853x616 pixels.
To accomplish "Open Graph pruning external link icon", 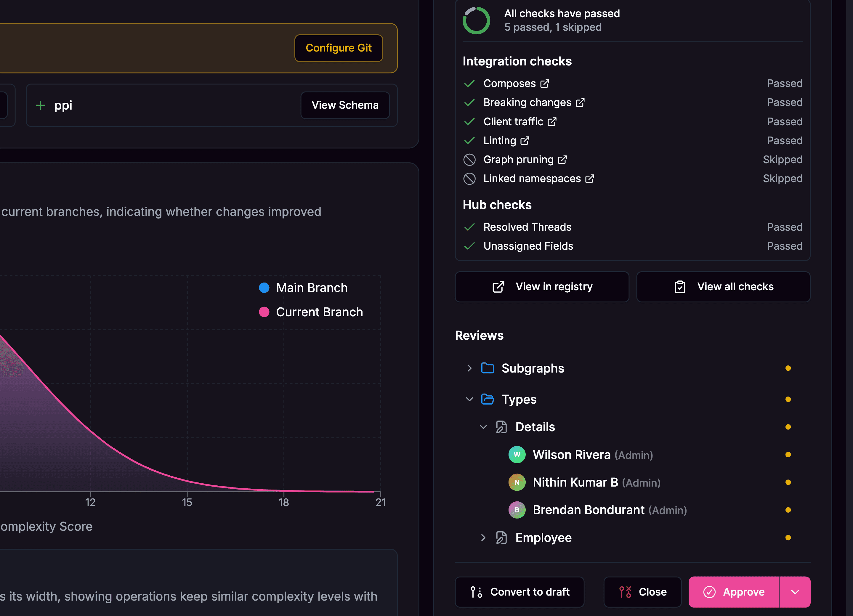I will coord(562,160).
